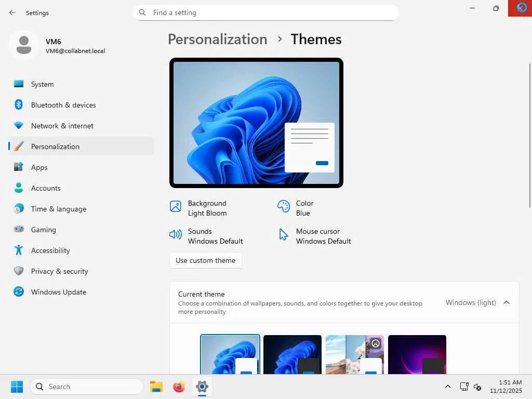
Task: Open Windows Update page
Action: 81,291
